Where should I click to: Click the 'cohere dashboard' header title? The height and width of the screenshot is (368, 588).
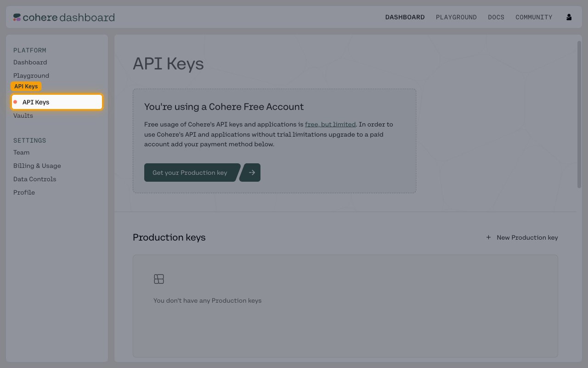coord(68,17)
